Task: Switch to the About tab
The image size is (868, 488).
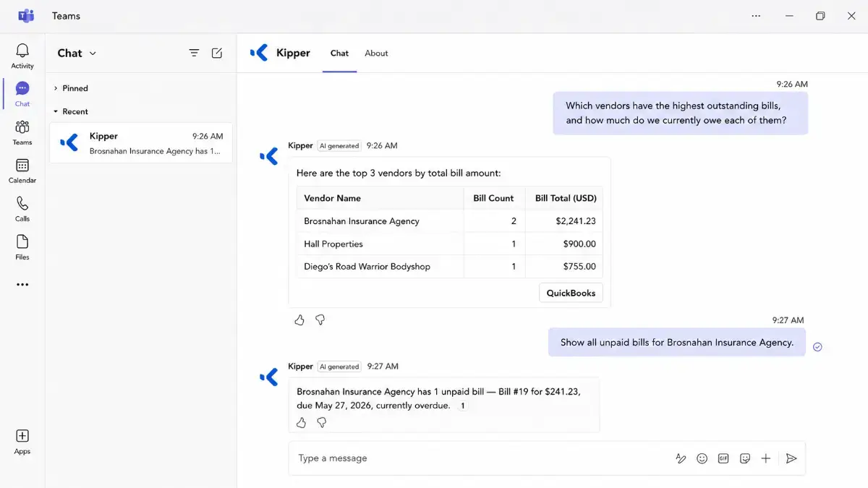Action: click(376, 53)
